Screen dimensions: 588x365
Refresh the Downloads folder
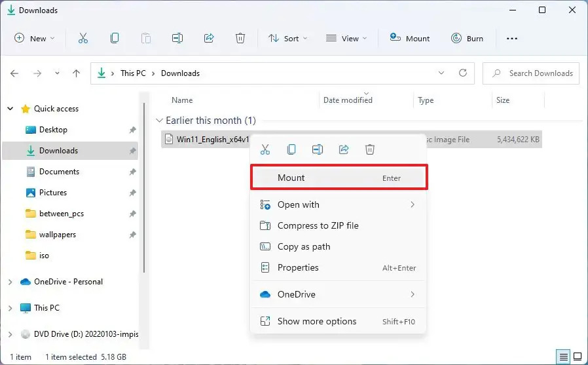point(463,73)
